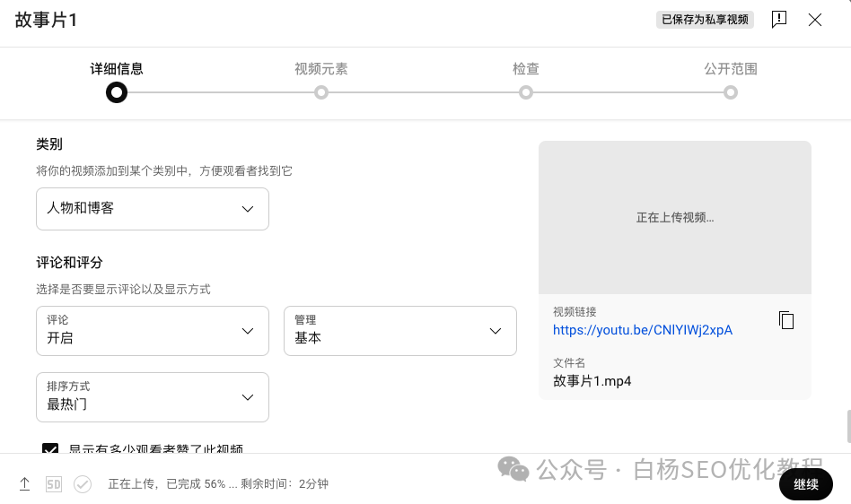The width and height of the screenshot is (851, 504).
Task: Click the upload progress text 已完成 56%
Action: click(218, 484)
